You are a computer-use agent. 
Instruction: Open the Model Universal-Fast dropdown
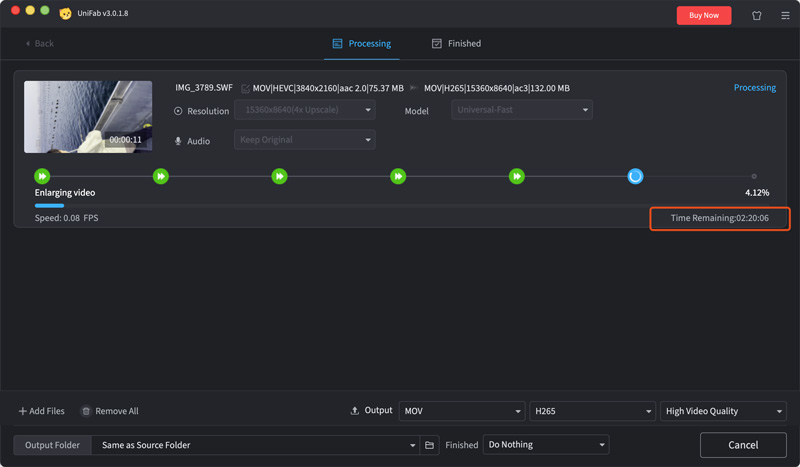coord(522,110)
